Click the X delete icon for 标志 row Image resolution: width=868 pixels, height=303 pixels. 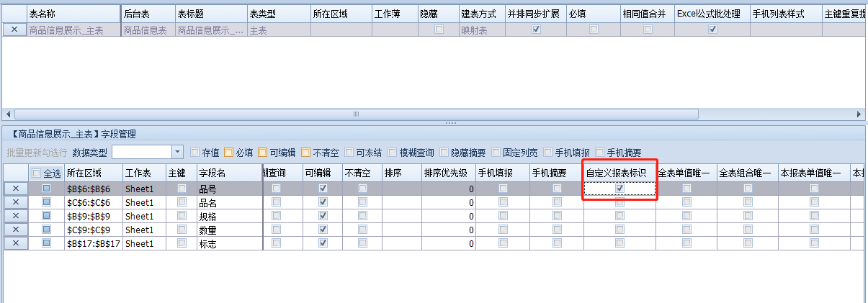[x=15, y=243]
